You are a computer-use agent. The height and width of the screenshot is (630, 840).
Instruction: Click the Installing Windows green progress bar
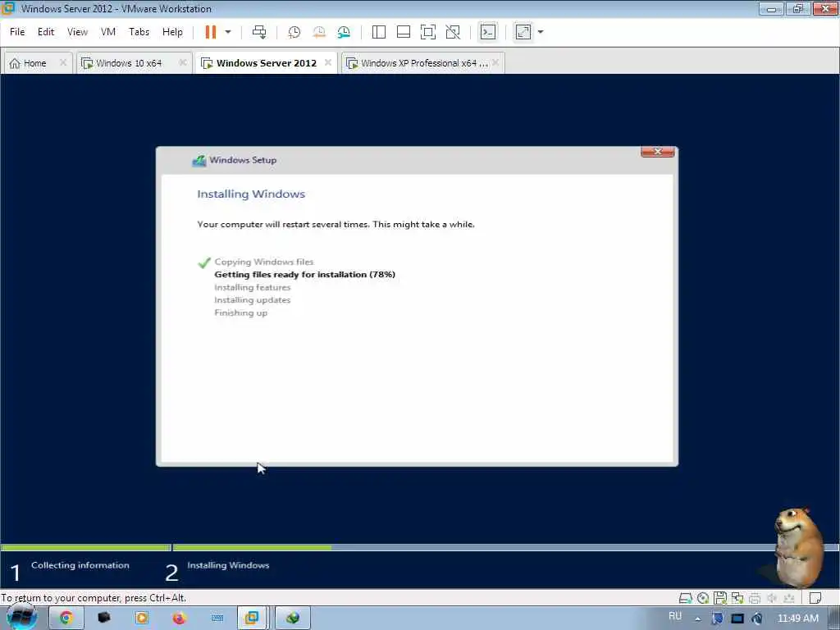point(253,547)
